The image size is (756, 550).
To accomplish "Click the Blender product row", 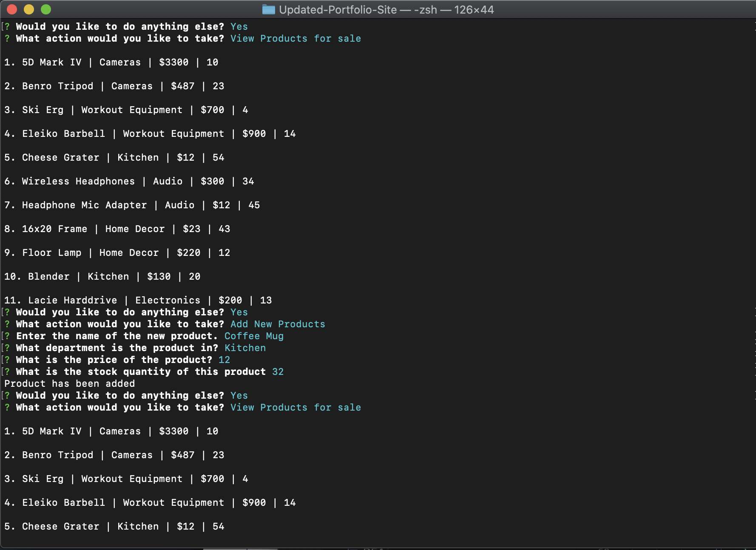I will coord(102,276).
